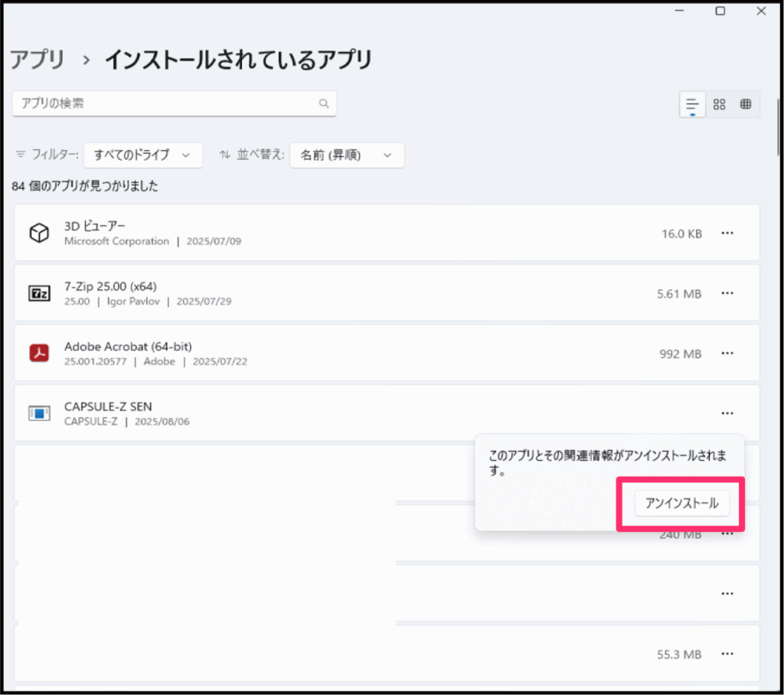Open the すべてのドライブ filter dropdown
784x695 pixels.
click(142, 155)
